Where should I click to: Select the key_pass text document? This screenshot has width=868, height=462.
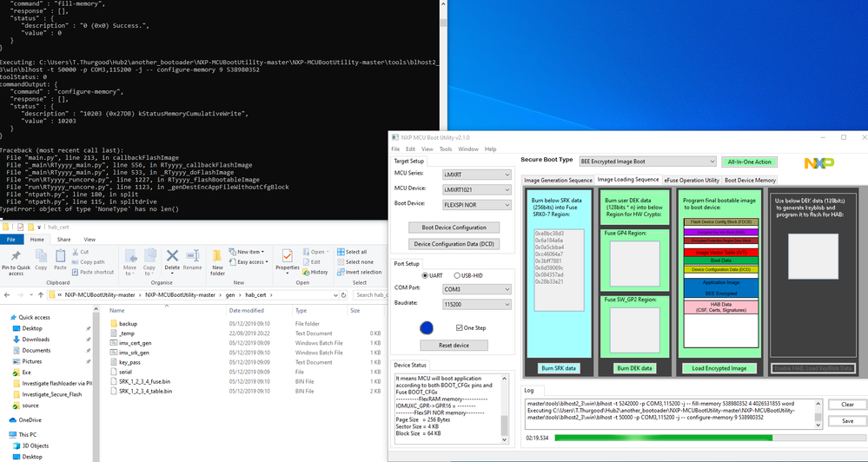point(129,362)
